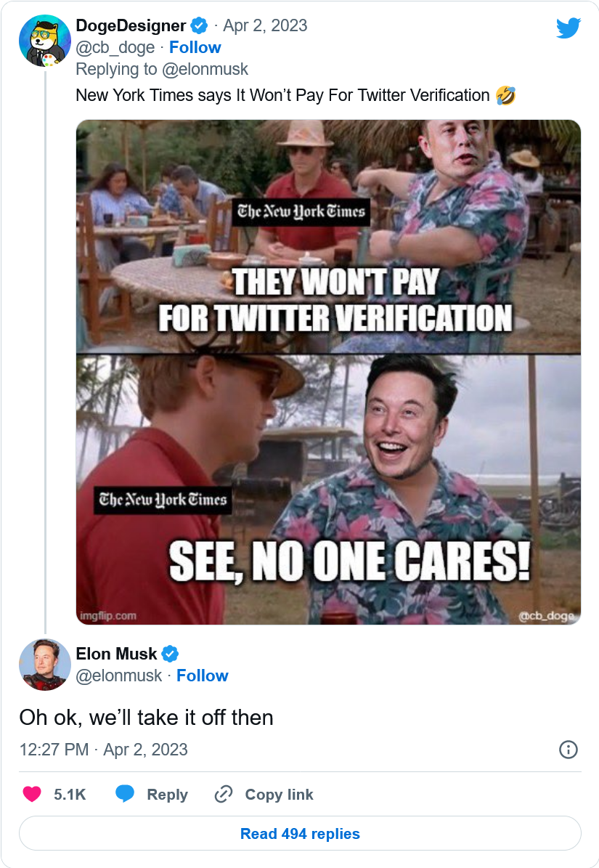Click the DogeDesigner display name
This screenshot has height=868, width=599.
(131, 25)
